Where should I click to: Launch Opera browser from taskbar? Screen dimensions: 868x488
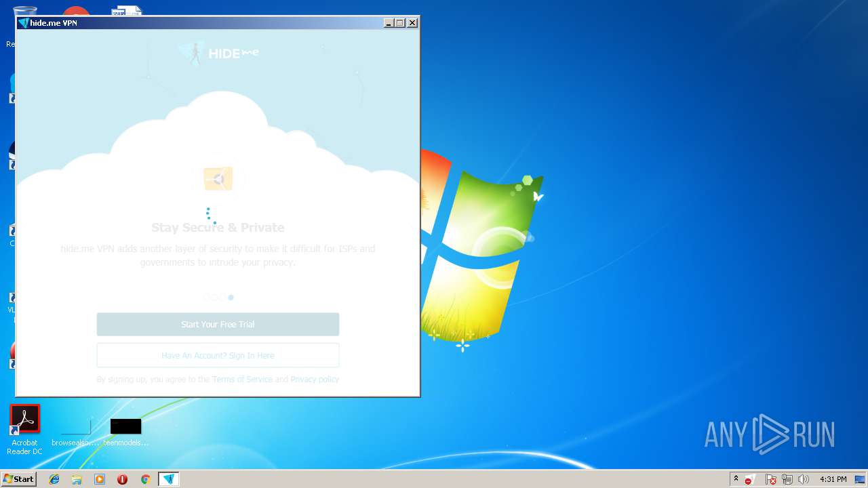pyautogui.click(x=122, y=479)
